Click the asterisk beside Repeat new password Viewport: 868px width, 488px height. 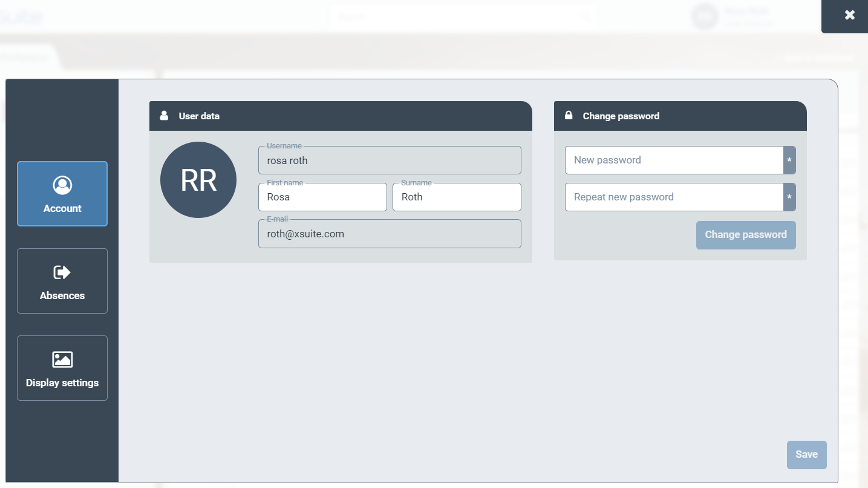point(789,197)
